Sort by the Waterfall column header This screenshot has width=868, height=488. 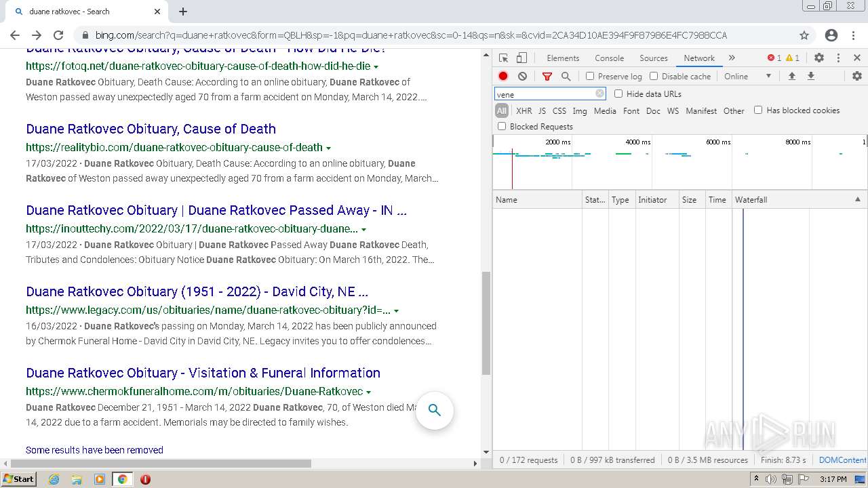pos(798,199)
